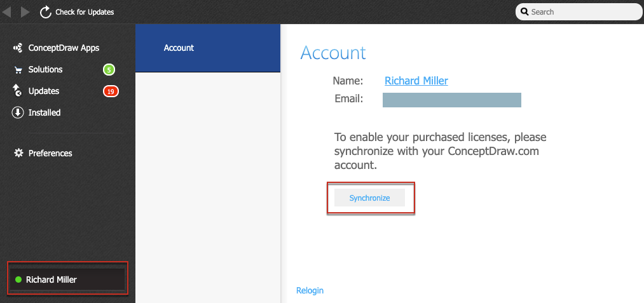Click the Relogin link
This screenshot has height=303, width=644.
point(310,290)
